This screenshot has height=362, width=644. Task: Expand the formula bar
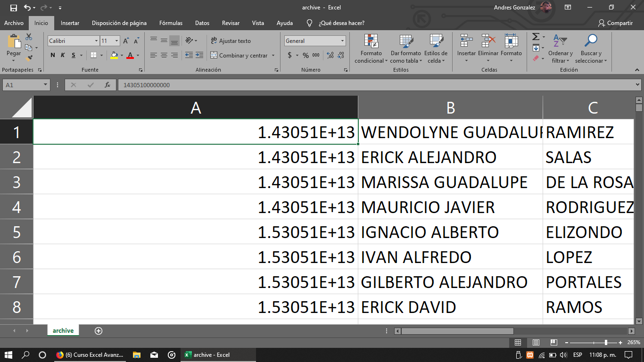637,85
